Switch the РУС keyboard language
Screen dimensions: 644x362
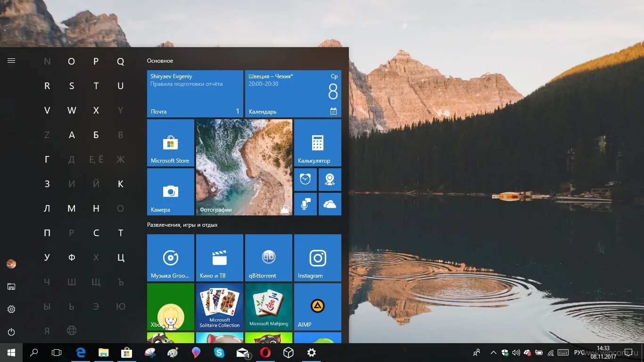point(579,352)
